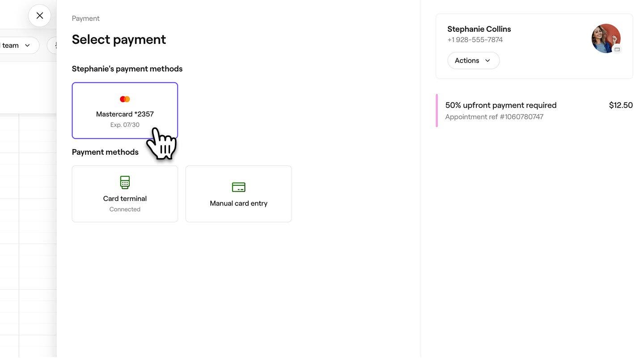Select the Card terminal label
The height and width of the screenshot is (358, 644).
[x=125, y=199]
